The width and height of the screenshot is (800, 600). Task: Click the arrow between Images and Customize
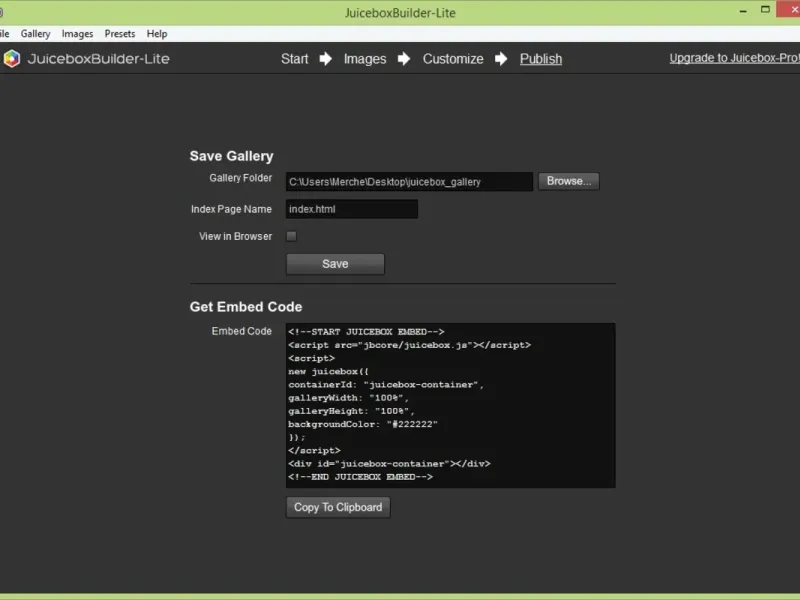click(x=404, y=59)
